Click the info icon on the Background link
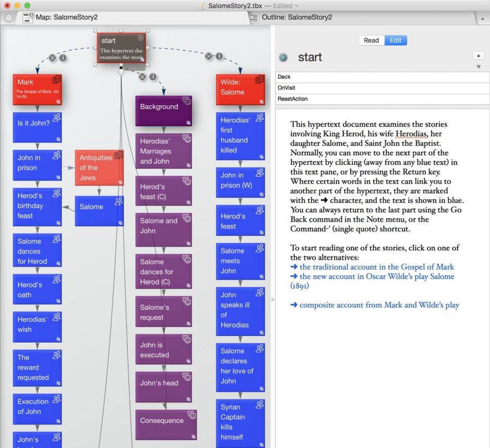 pyautogui.click(x=153, y=77)
